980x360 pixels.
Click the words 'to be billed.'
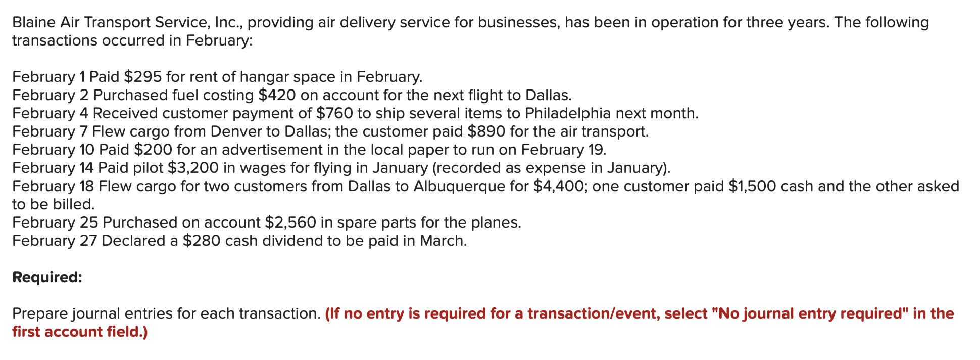click(54, 204)
